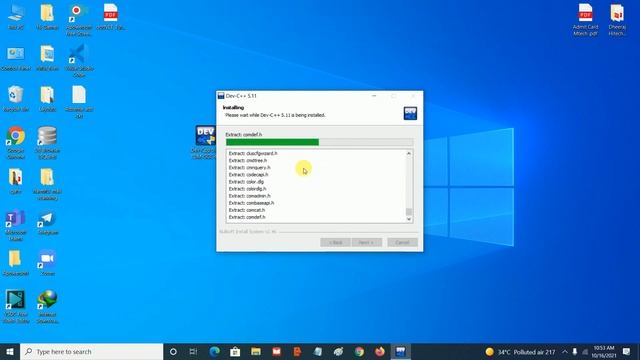Click the Dev-C++ installer taskbar button
This screenshot has width=640, height=360.
pos(400,351)
